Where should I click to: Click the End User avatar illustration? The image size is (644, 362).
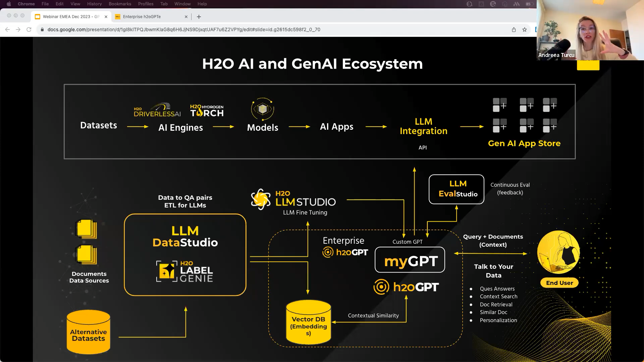coord(558,252)
